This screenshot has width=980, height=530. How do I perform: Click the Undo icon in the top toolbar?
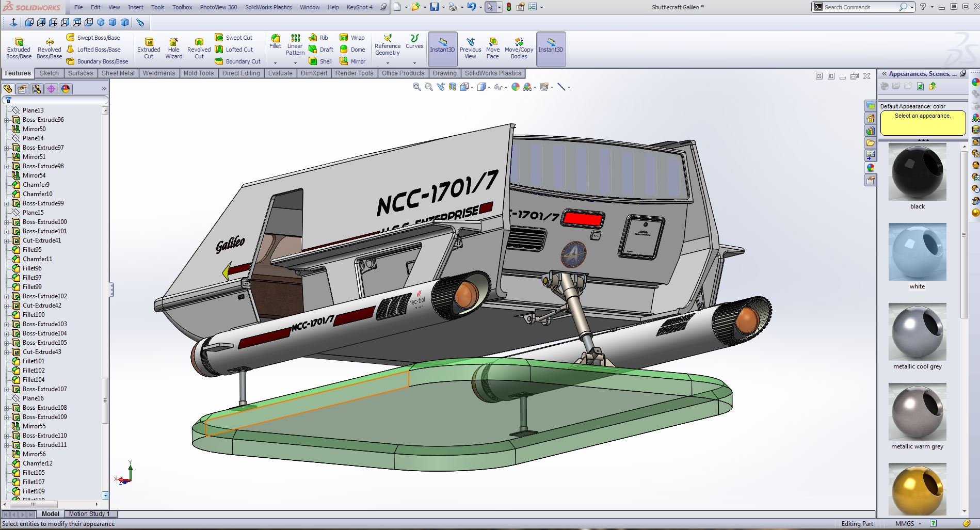coord(471,7)
